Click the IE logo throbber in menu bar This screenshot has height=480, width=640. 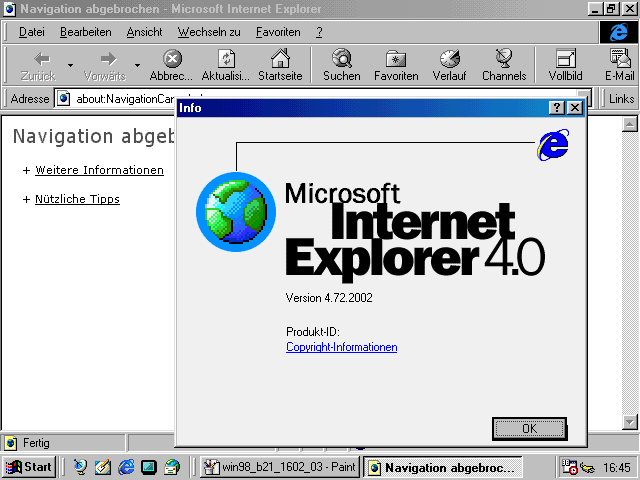coord(619,32)
